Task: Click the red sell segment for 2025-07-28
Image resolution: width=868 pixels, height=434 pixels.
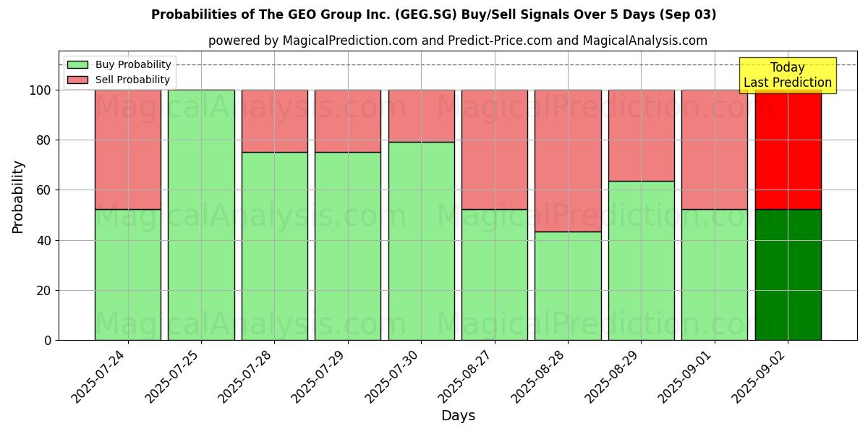Action: click(274, 121)
